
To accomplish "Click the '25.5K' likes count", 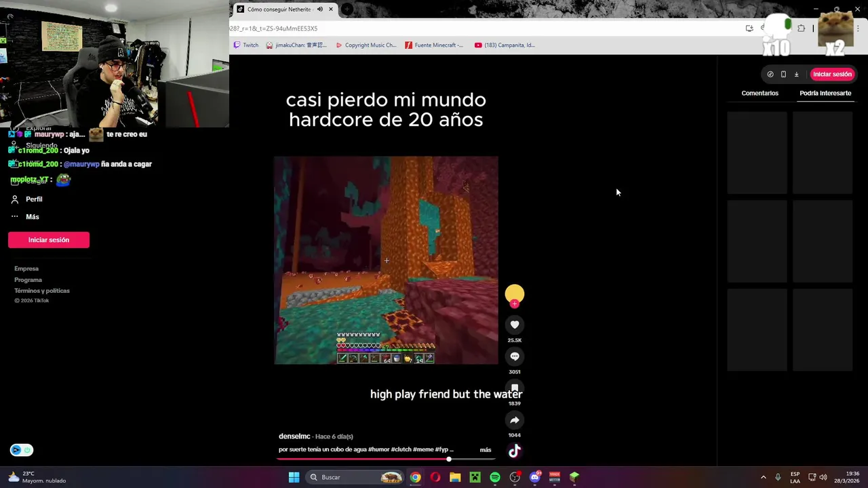I will coord(515,340).
